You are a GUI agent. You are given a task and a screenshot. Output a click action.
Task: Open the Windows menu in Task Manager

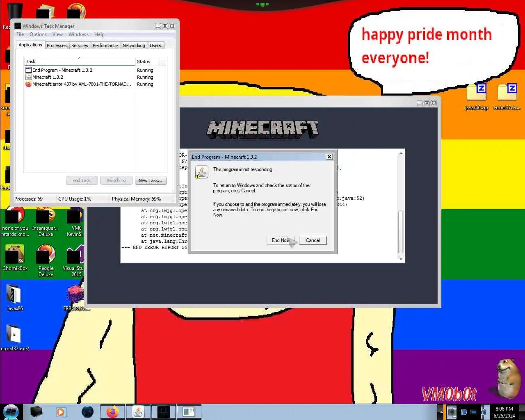point(78,34)
